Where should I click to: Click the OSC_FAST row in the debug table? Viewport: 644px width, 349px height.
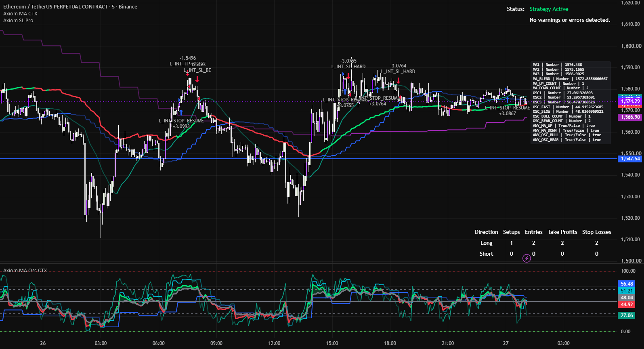pyautogui.click(x=568, y=107)
